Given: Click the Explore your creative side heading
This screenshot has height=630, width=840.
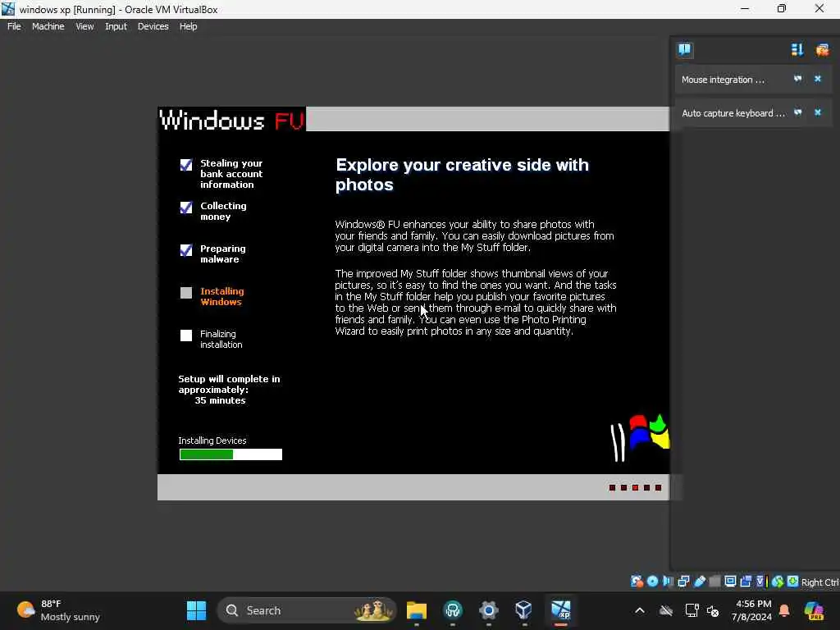Looking at the screenshot, I should pos(462,175).
